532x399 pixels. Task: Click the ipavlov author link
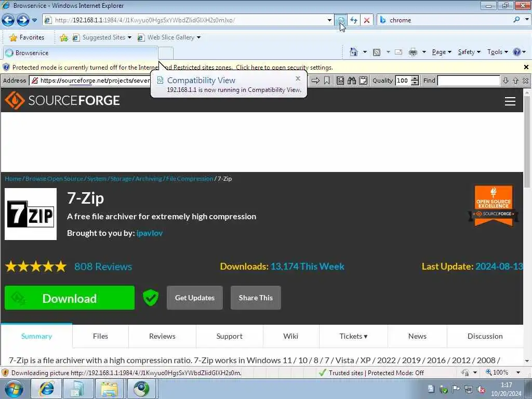(149, 233)
